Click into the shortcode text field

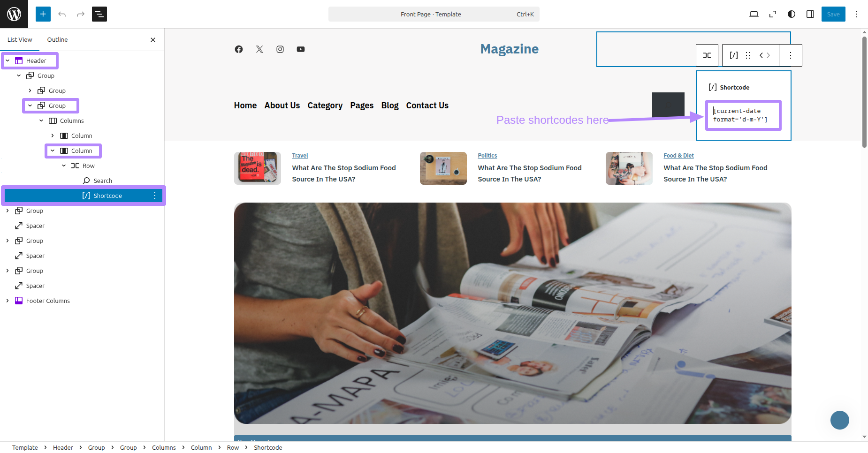(743, 115)
